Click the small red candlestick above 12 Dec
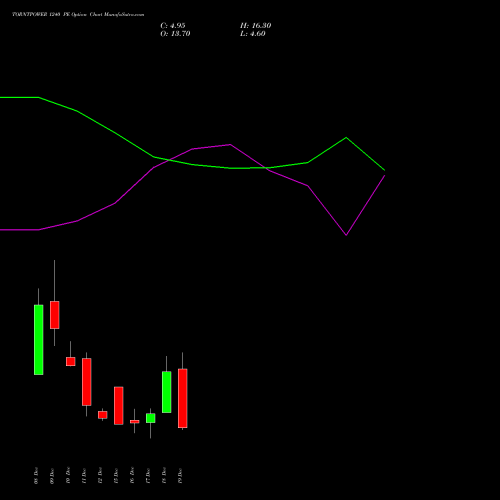This screenshot has height=500, width=500. tap(103, 415)
